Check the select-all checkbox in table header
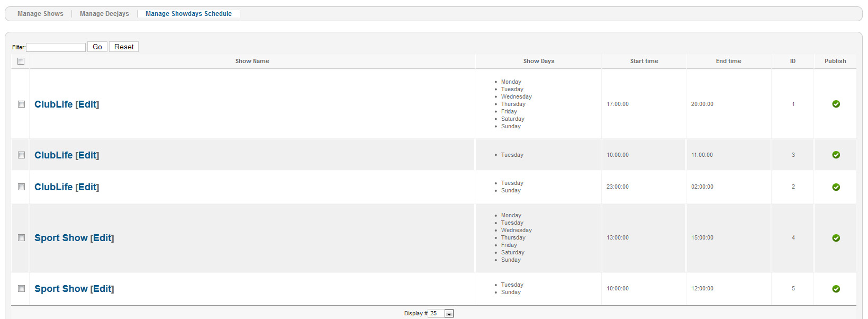Screen dimensions: 868x319 click(x=21, y=61)
